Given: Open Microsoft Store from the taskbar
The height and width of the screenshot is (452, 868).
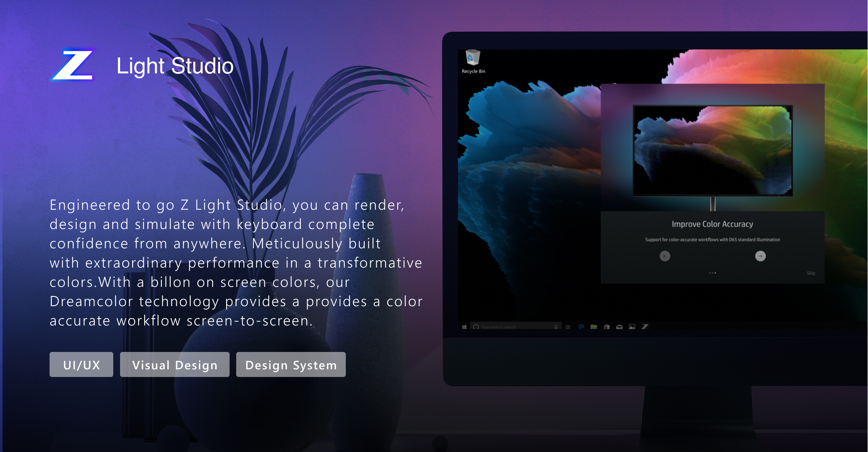Looking at the screenshot, I should [607, 327].
